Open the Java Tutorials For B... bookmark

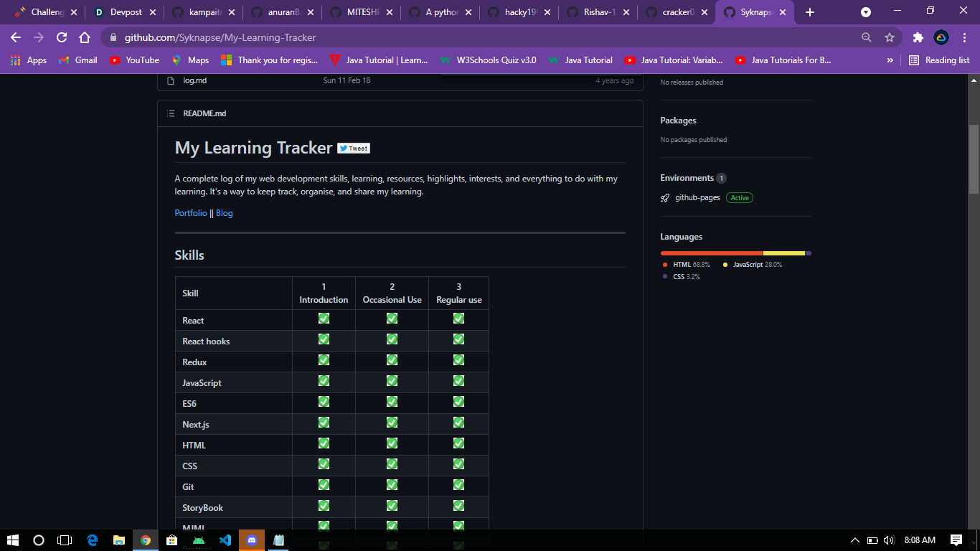tap(783, 60)
